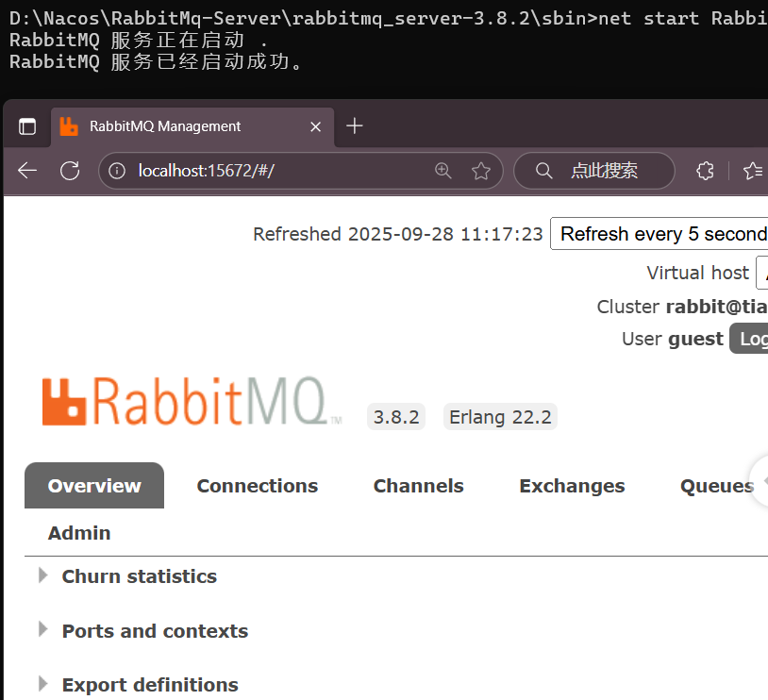Open the favorites list icon
This screenshot has height=700, width=768.
click(x=753, y=171)
